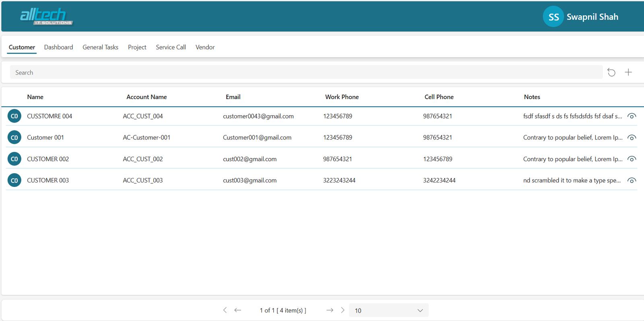644x321 pixels.
Task: Click the CO avatar for CUSSTOMRE 004
Action: tap(14, 116)
